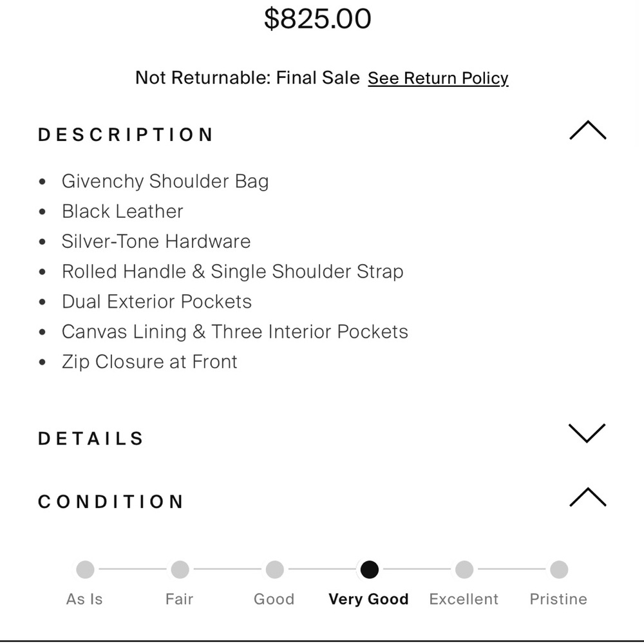Click the $825.00 price text
This screenshot has width=644, height=644.
[317, 19]
